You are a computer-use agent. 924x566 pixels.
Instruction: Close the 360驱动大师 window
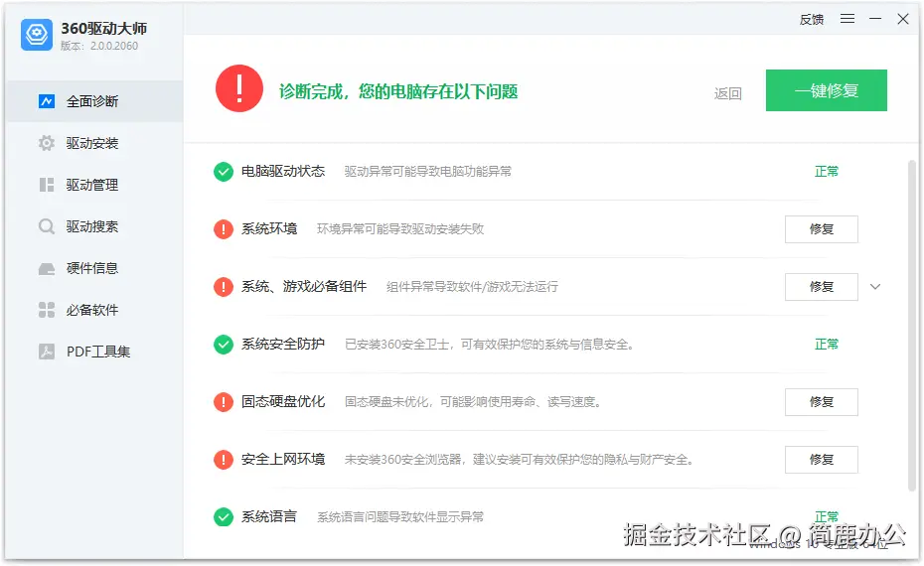click(x=903, y=19)
